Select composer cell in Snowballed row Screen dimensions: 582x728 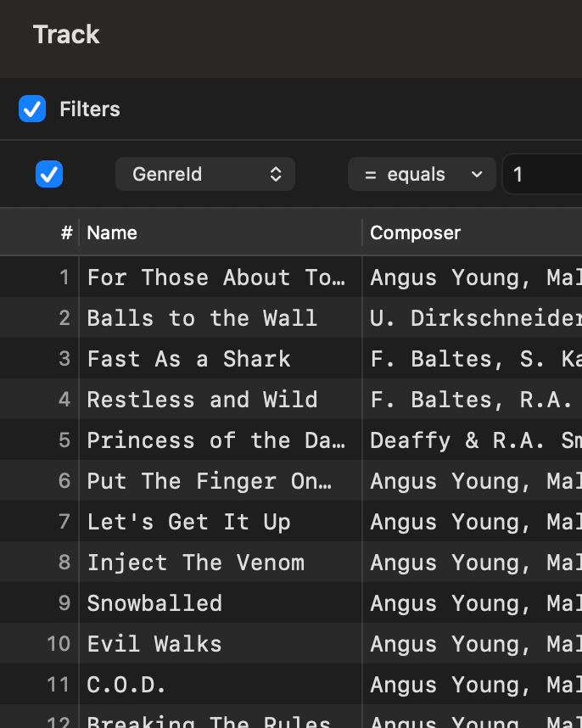(472, 603)
